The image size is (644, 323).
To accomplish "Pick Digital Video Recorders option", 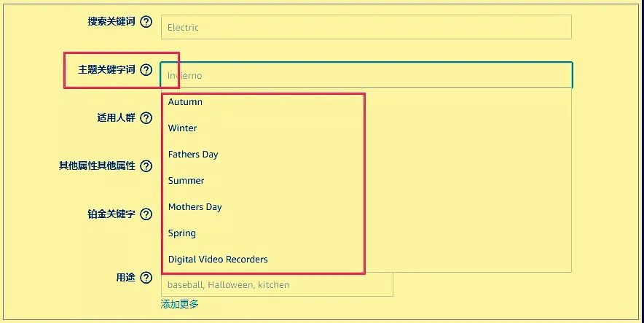I will coord(218,260).
